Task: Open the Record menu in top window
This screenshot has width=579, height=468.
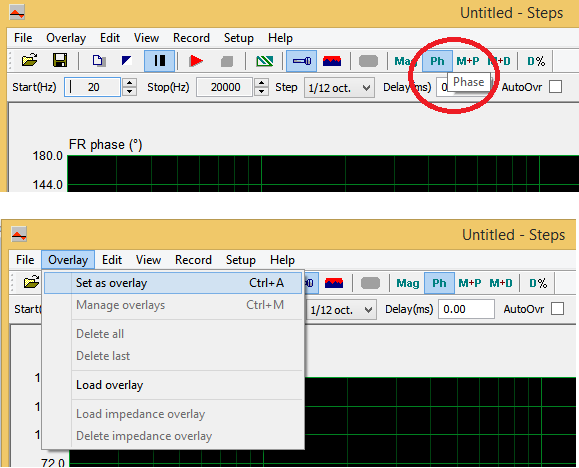Action: click(191, 38)
